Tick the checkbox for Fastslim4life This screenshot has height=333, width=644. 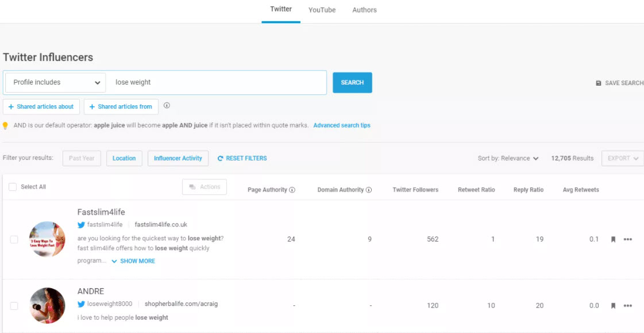pyautogui.click(x=14, y=240)
